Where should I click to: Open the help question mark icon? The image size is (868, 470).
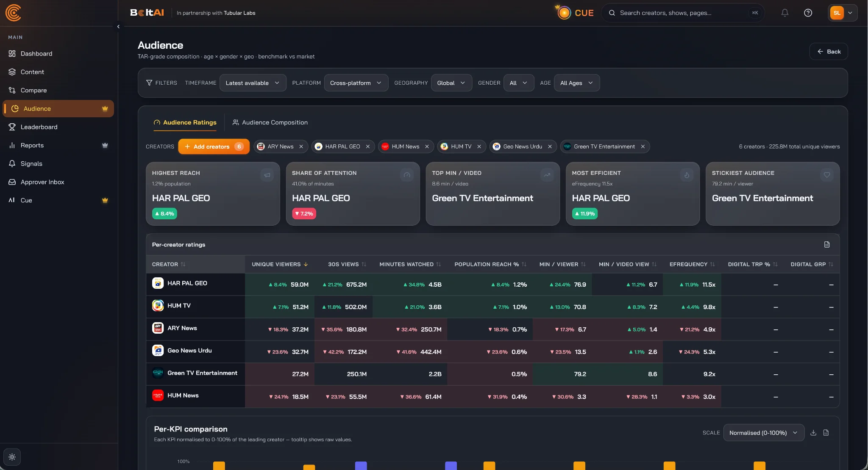pos(808,13)
